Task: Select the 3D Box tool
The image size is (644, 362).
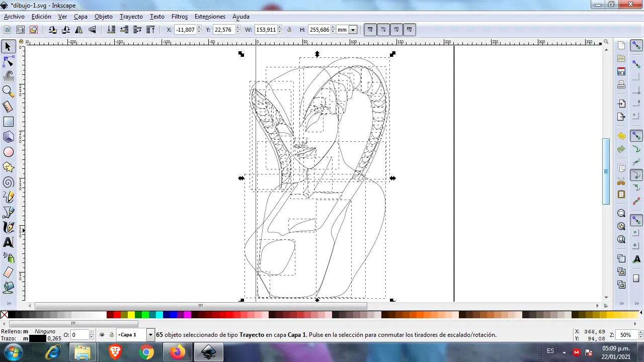Action: [x=8, y=137]
